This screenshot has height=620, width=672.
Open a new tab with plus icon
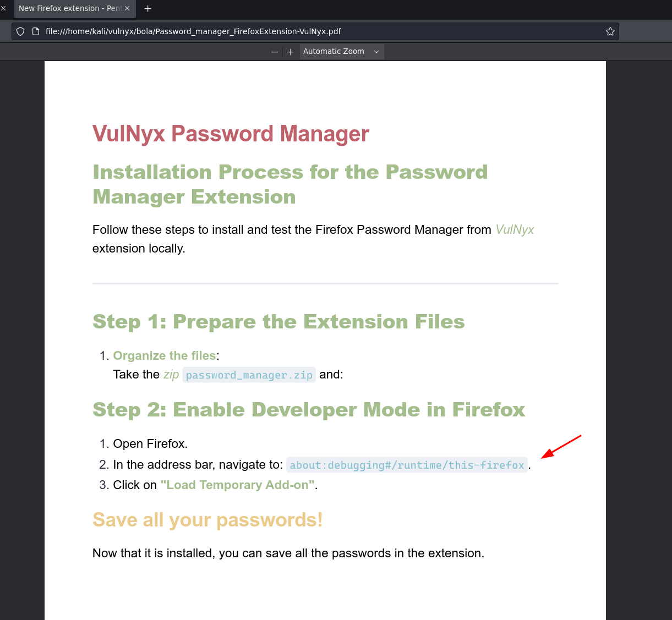[x=147, y=8]
